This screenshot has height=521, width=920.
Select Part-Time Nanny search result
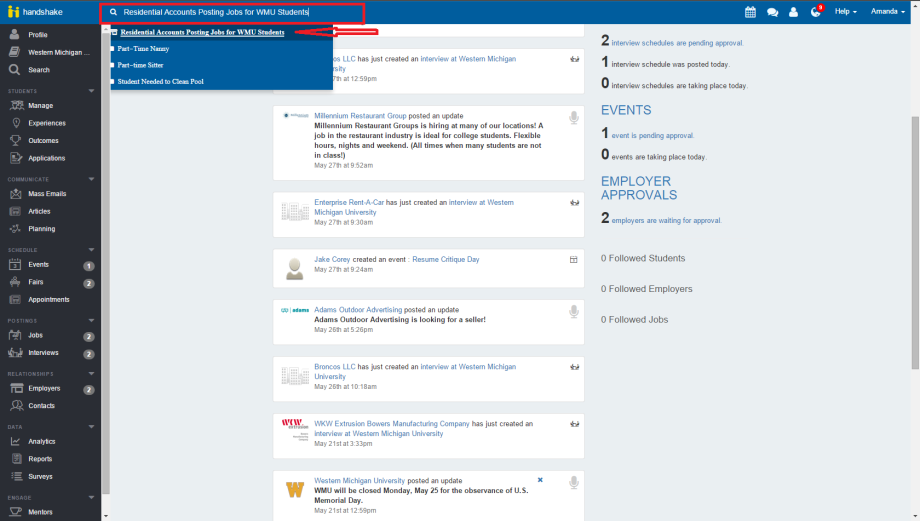pos(143,49)
